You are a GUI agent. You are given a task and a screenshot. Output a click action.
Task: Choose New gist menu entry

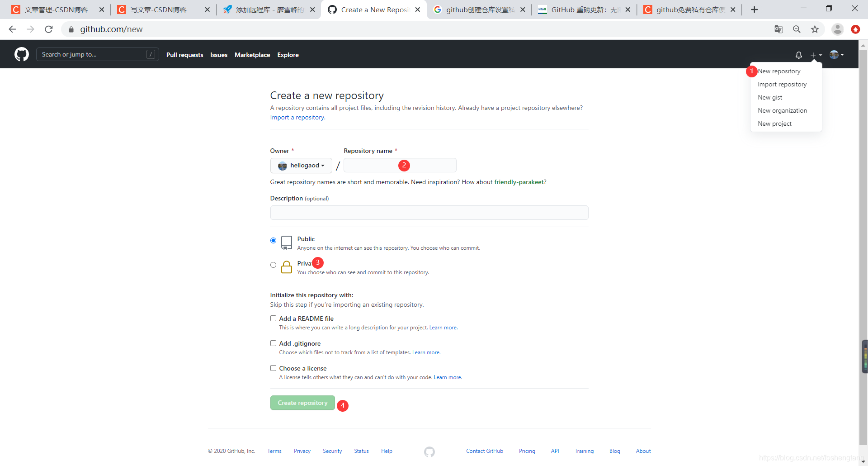[x=770, y=97]
